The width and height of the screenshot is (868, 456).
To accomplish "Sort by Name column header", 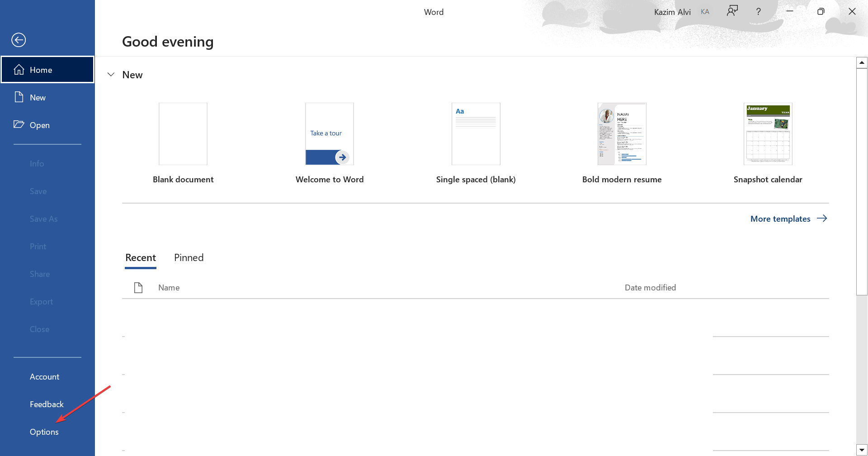I will click(x=169, y=288).
